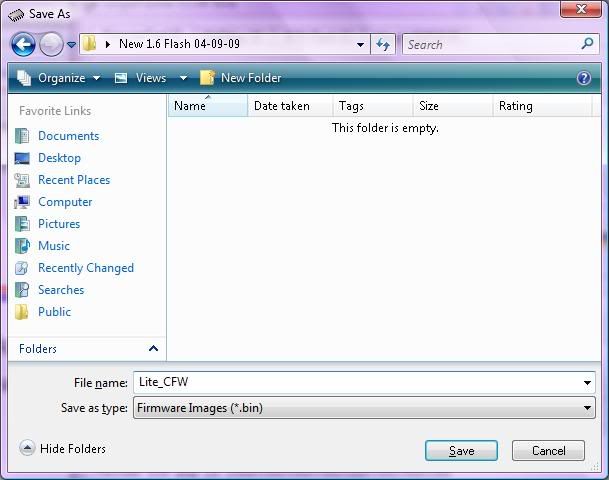Viewport: 609px width, 480px height.
Task: Open Recently Changed saved search
Action: 85,268
